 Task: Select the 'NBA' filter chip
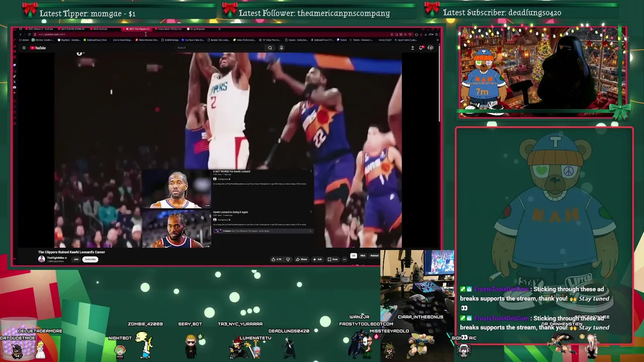(x=363, y=255)
